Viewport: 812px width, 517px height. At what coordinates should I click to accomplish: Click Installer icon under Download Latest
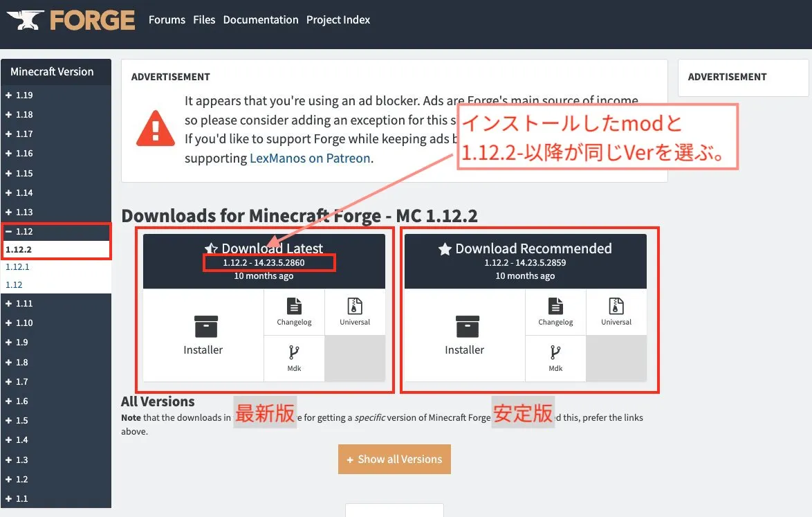[206, 327]
